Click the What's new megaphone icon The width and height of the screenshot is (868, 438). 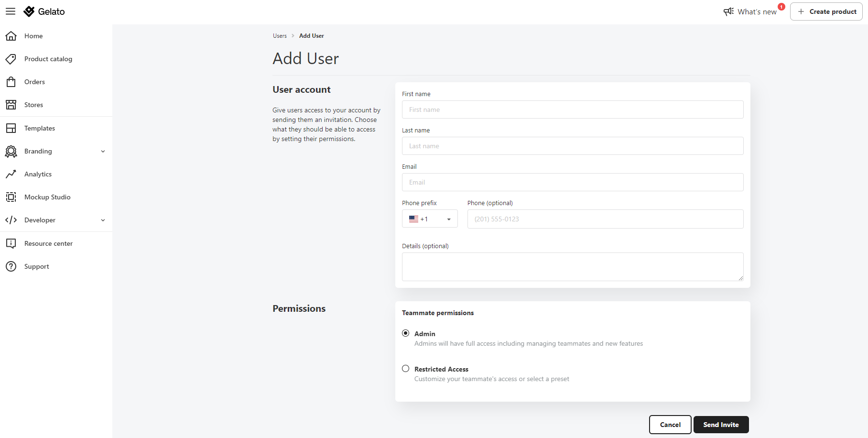pos(728,11)
